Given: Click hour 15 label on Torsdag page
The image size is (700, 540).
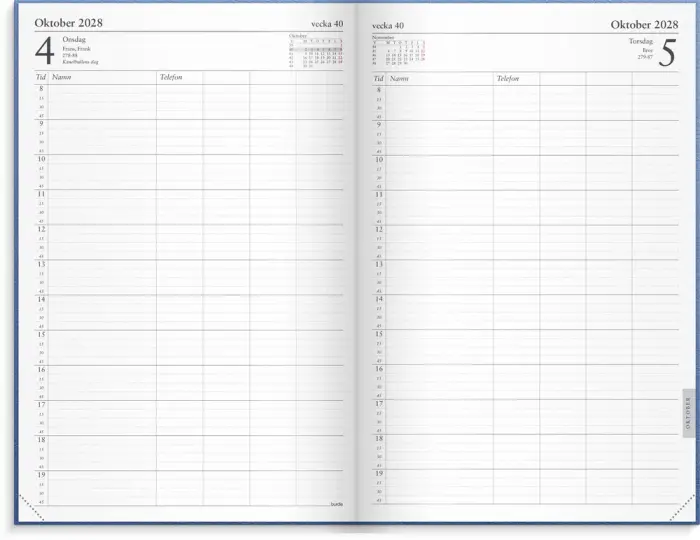Looking at the screenshot, I should click(x=379, y=333).
